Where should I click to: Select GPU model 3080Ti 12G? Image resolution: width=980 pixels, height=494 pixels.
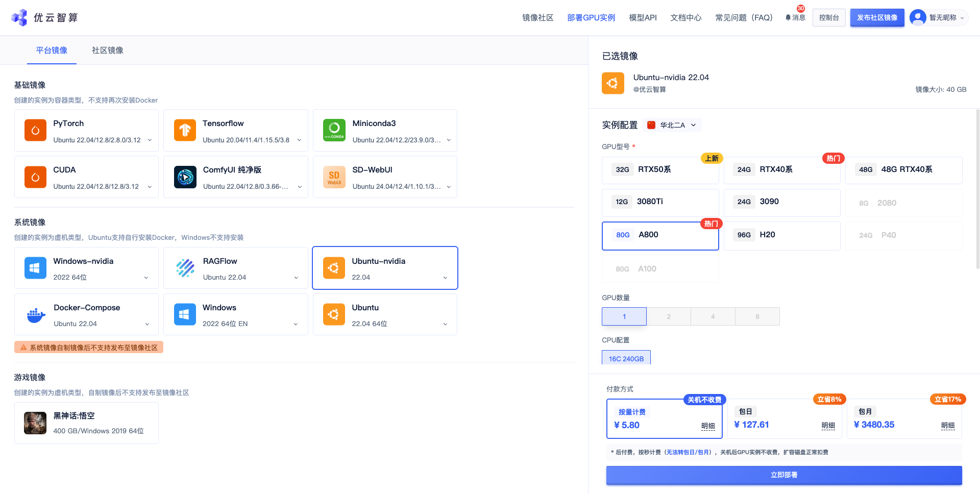(x=660, y=202)
